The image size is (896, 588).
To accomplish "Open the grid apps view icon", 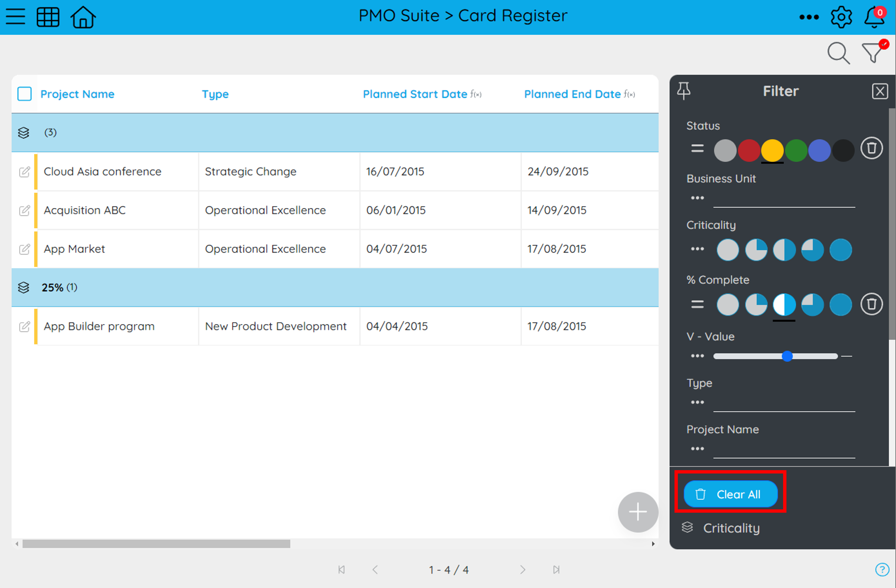I will (x=48, y=17).
